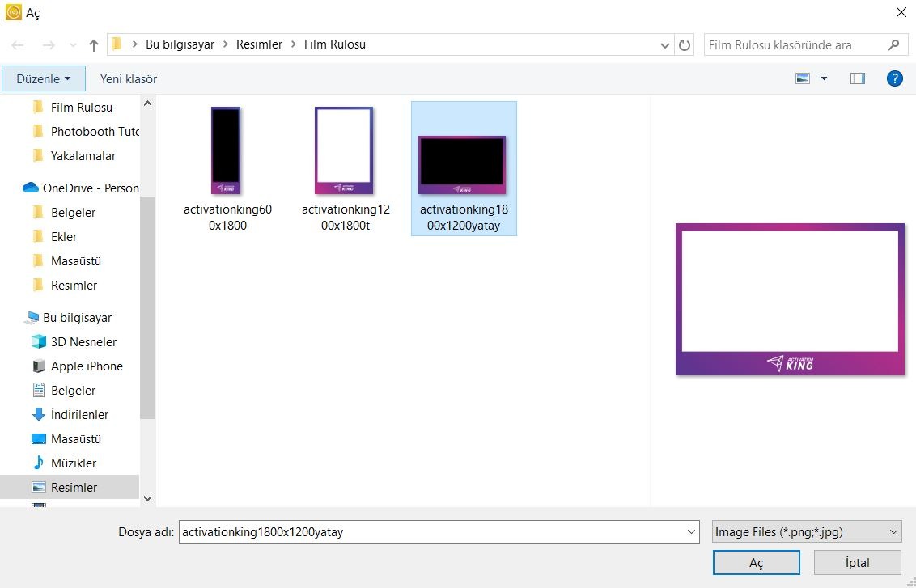Open the help question mark icon

tap(894, 78)
